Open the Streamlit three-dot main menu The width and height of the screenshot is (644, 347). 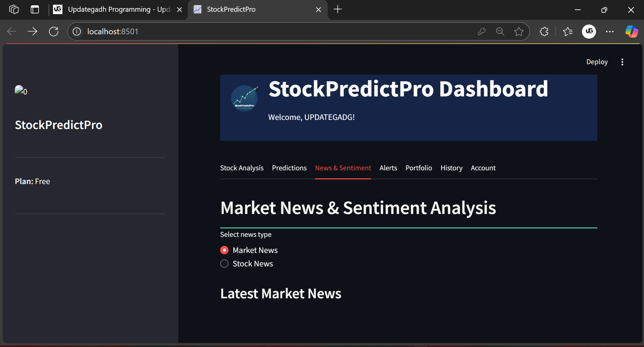(x=622, y=62)
